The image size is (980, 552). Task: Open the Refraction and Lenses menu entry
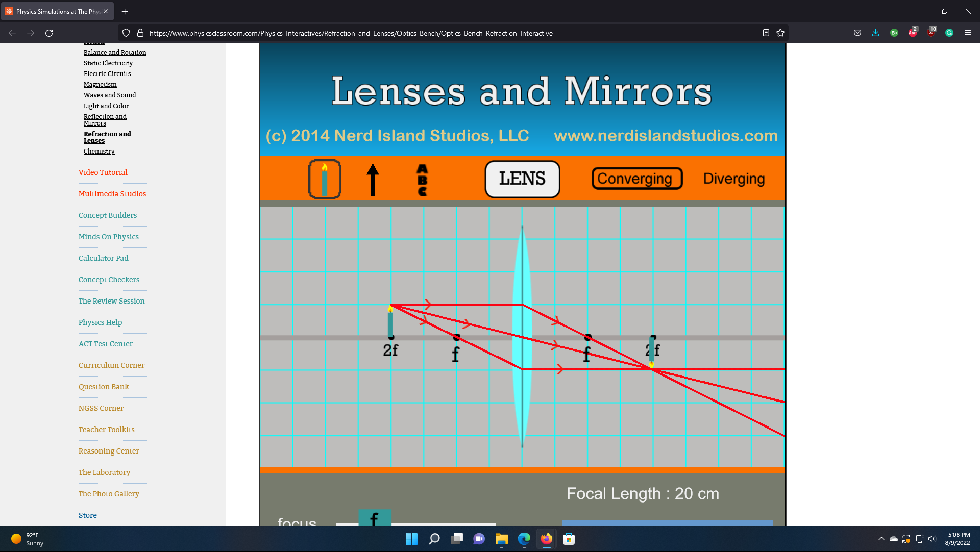click(x=107, y=137)
